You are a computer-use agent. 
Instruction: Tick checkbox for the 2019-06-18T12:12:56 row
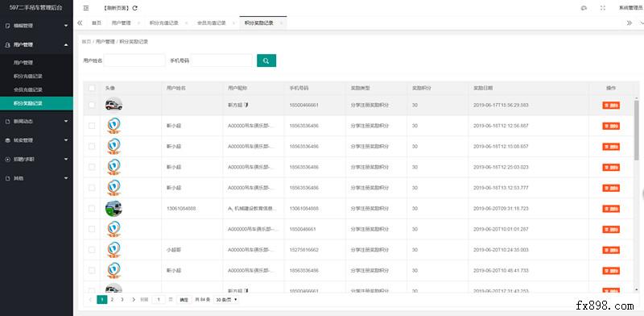[x=92, y=126]
